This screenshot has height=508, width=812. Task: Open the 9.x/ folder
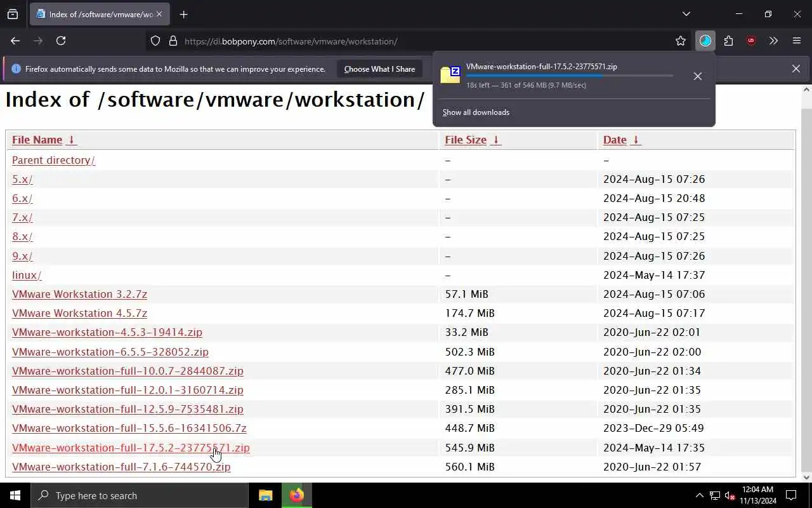(22, 256)
